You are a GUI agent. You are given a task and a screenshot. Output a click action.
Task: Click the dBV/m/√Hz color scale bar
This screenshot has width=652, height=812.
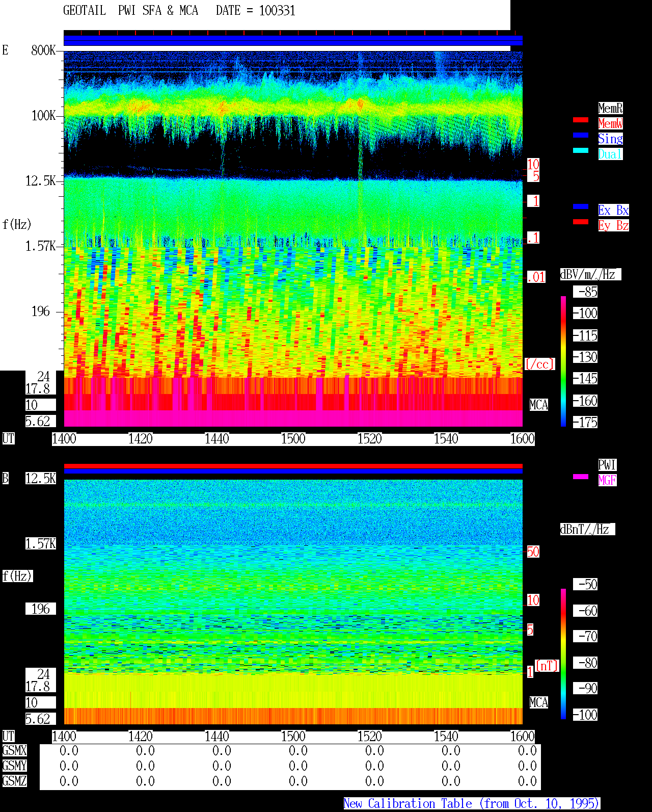(x=563, y=361)
